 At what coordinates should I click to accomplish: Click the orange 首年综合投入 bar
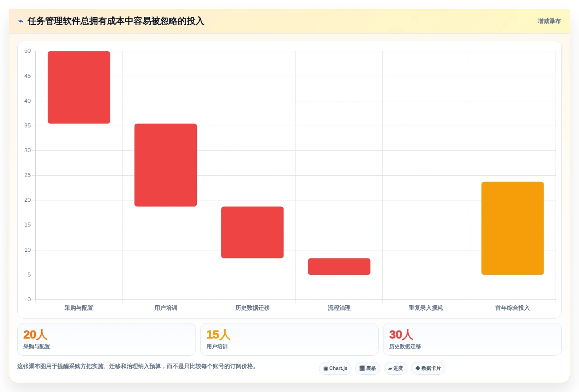tap(512, 228)
